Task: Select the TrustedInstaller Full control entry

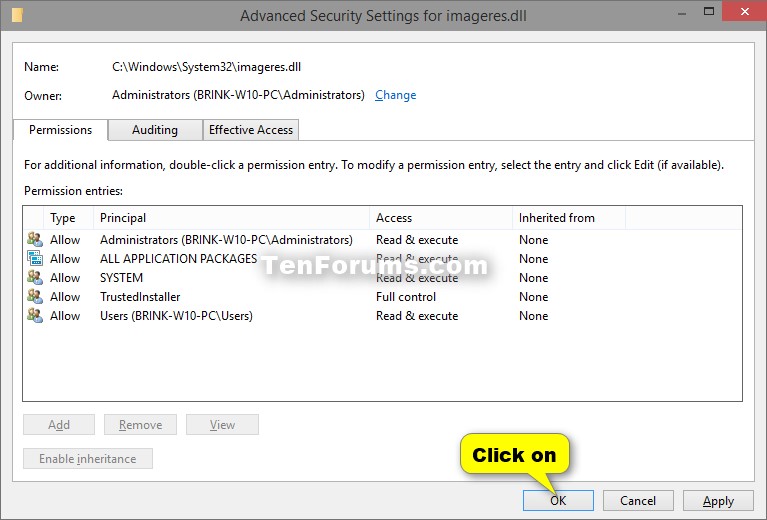Action: [382, 296]
